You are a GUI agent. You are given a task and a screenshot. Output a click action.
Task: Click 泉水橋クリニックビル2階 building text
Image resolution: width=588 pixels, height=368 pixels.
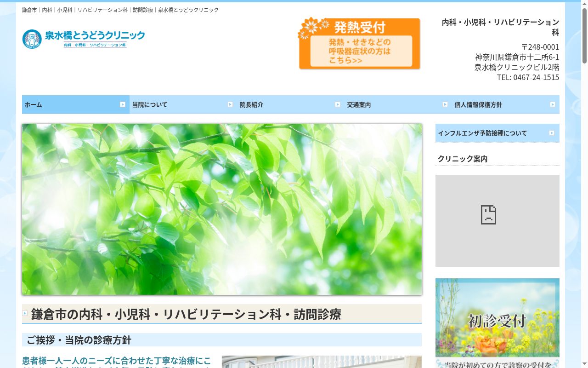(x=517, y=67)
